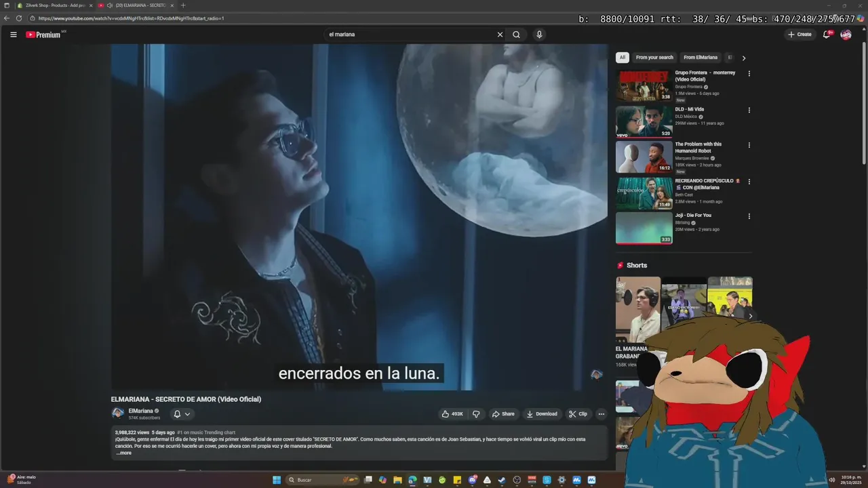The image size is (868, 488).
Task: Open the Aire: malo weather widget
Action: (x=20, y=480)
